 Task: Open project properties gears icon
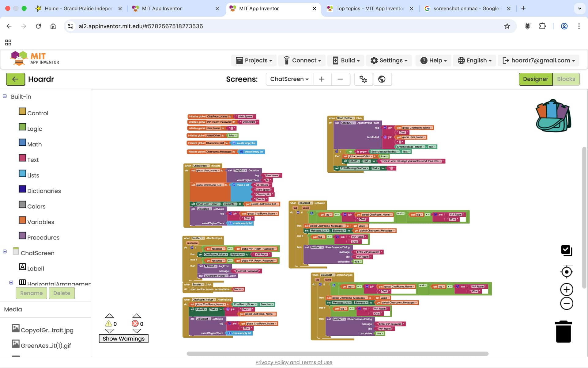tap(363, 79)
